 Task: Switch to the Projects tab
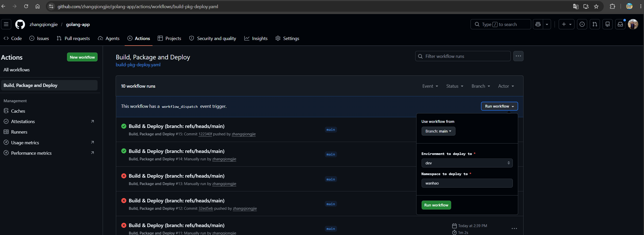pos(169,38)
